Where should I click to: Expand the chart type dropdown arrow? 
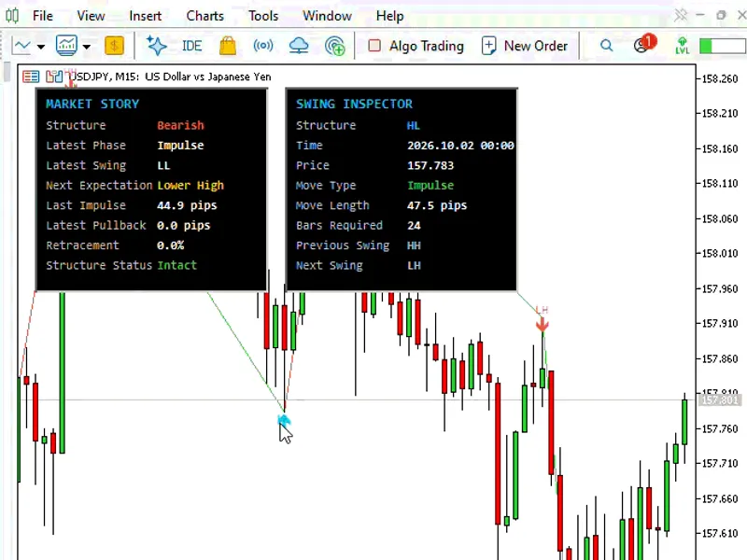[x=41, y=47]
